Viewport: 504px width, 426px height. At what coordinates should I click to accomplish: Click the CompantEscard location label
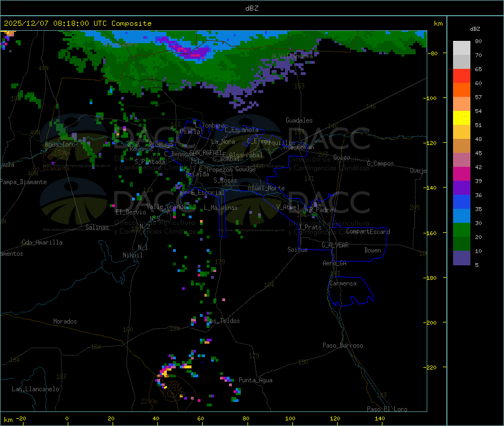coord(368,231)
